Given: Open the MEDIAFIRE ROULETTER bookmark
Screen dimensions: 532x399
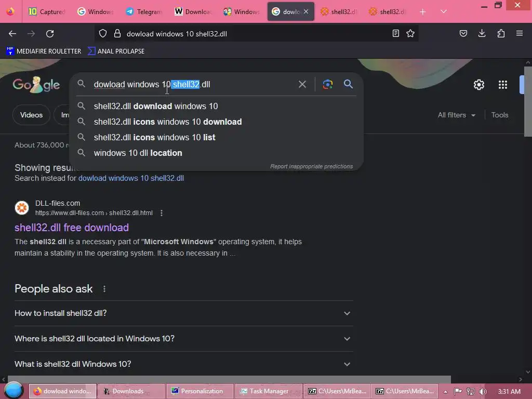Looking at the screenshot, I should tap(44, 51).
